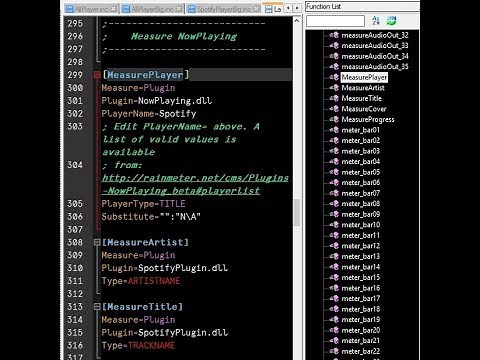Click line number 310 in the margin
The image size is (480, 360).
[75, 268]
